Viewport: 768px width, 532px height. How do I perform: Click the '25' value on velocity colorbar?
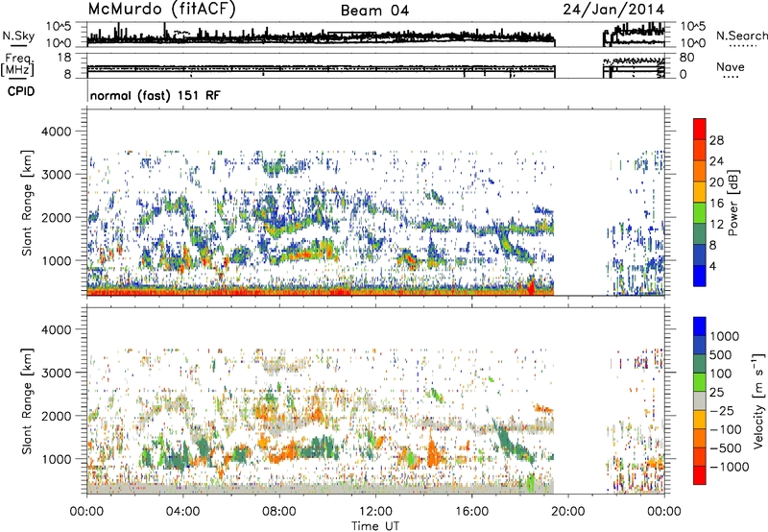717,392
